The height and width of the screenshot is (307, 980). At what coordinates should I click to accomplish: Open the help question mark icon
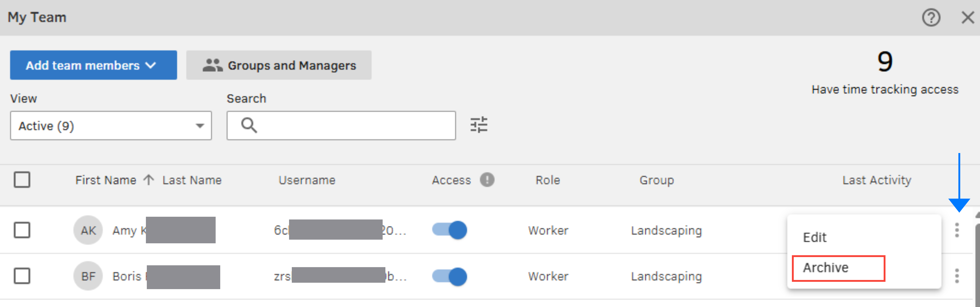click(930, 17)
